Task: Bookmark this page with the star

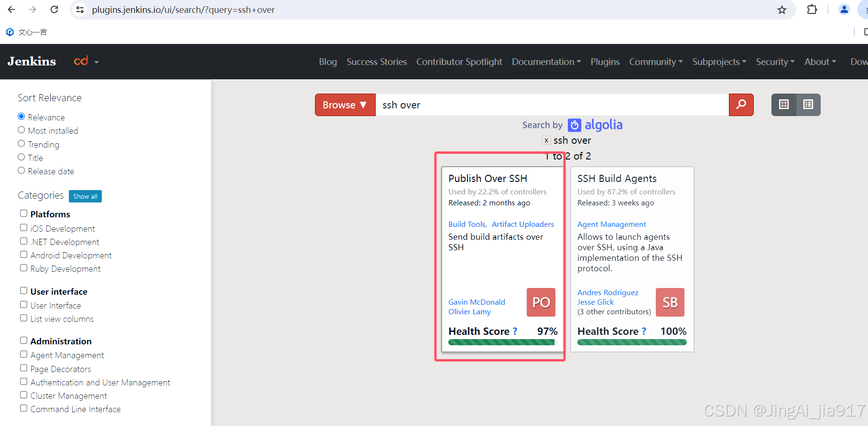Action: point(782,10)
